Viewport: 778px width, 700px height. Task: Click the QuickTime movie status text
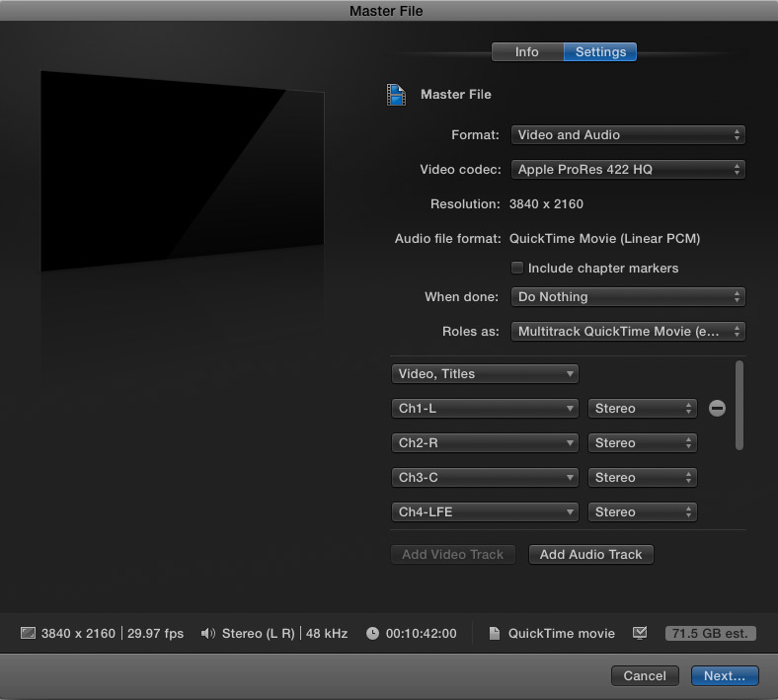[x=562, y=634]
